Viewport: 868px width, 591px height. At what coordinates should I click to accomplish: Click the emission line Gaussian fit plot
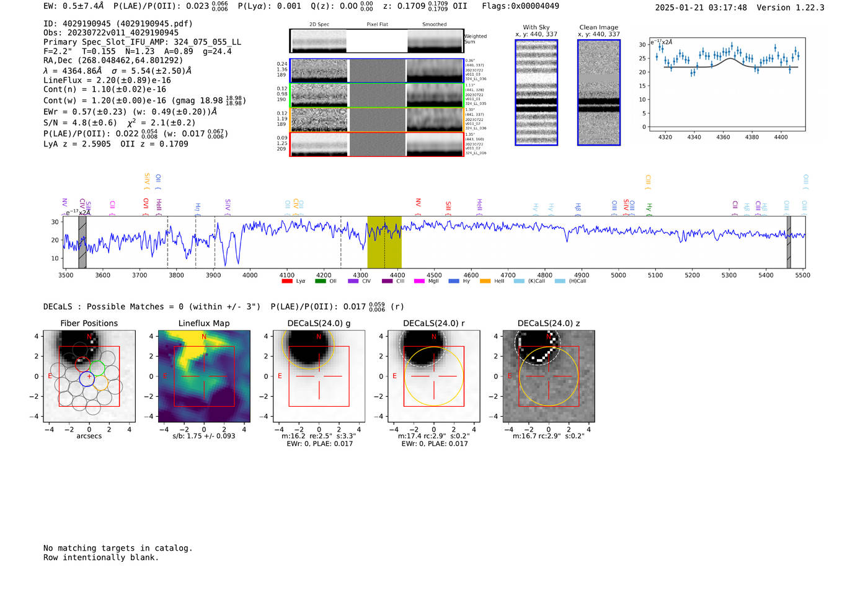click(x=727, y=84)
